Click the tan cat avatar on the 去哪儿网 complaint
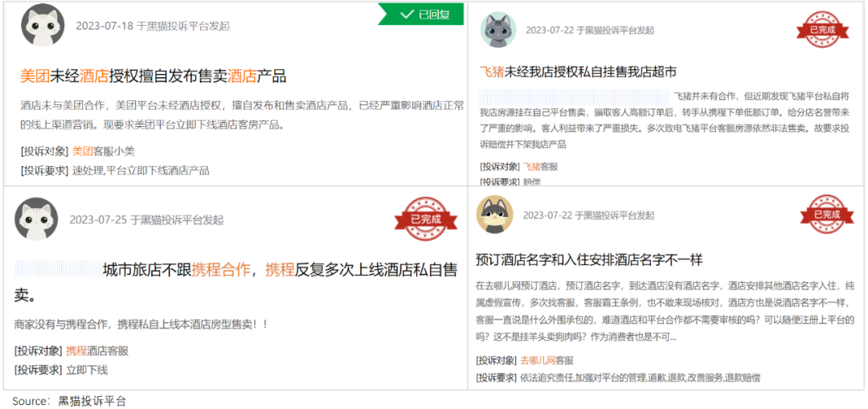This screenshot has width=868, height=409. tap(495, 214)
